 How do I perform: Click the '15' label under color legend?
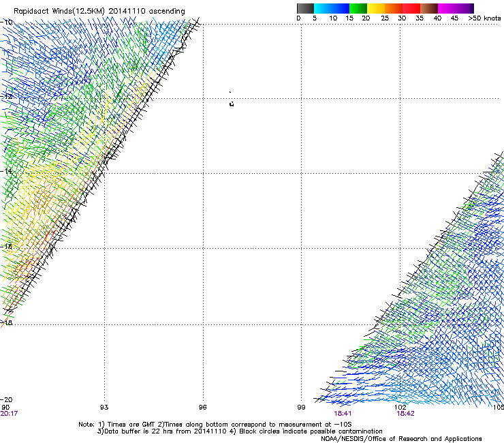pos(349,18)
